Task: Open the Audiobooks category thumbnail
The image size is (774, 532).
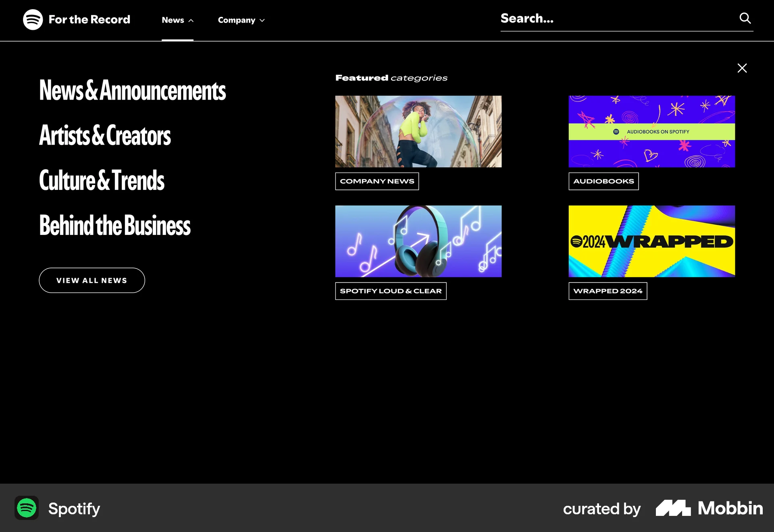Action: click(x=651, y=131)
